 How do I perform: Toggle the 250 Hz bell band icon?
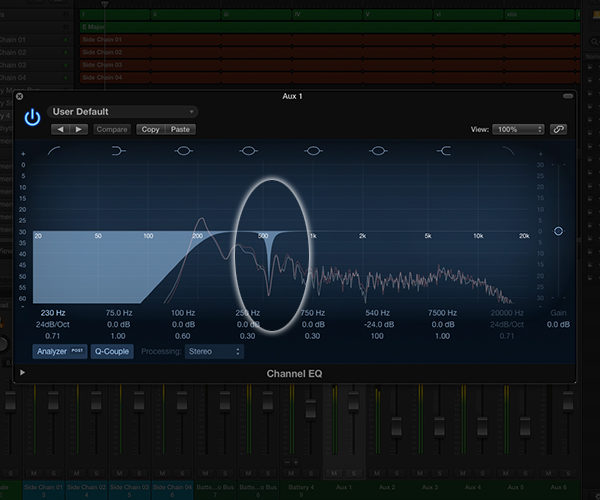tap(248, 151)
